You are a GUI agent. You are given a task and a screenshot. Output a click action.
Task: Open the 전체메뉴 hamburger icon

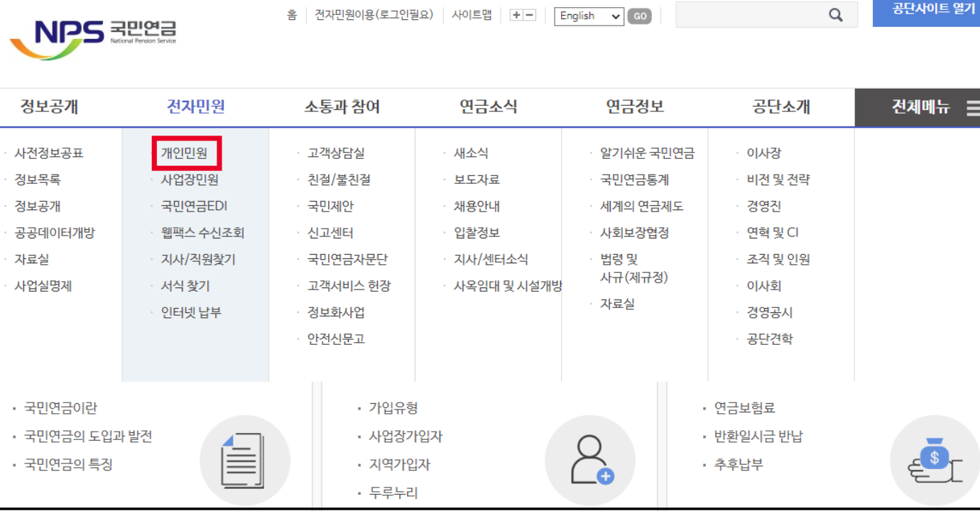[974, 106]
